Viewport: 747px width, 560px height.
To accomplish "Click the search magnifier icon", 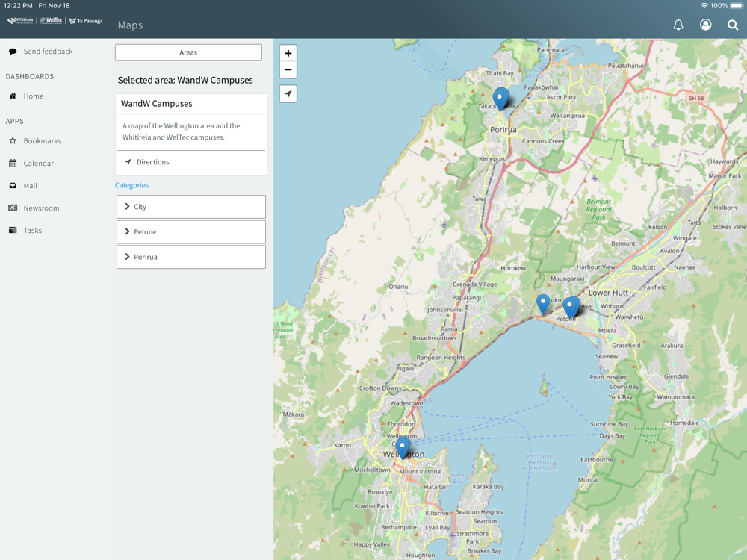I will (x=733, y=25).
